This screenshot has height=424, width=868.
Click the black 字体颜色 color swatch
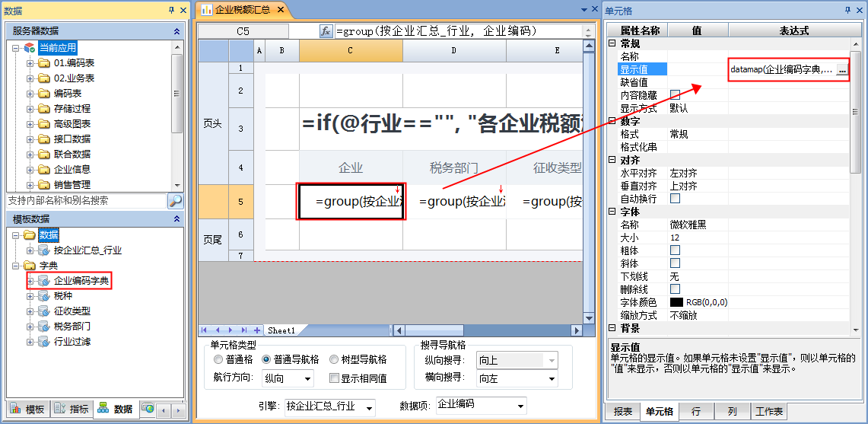[676, 302]
